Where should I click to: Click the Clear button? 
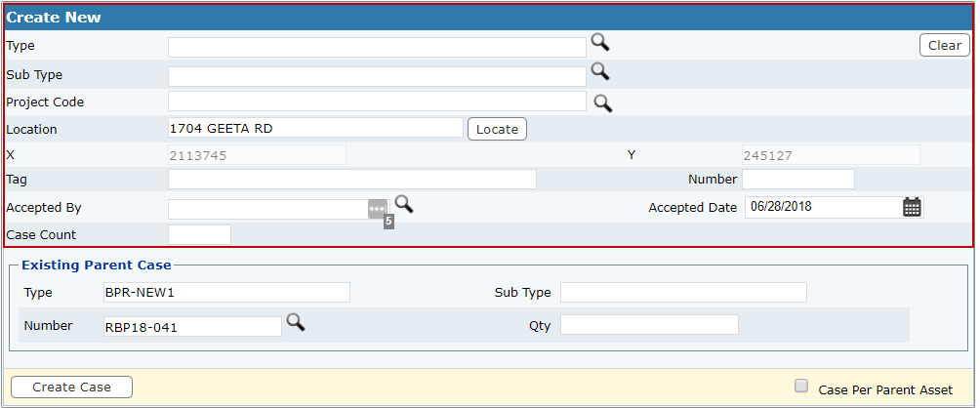(x=945, y=45)
